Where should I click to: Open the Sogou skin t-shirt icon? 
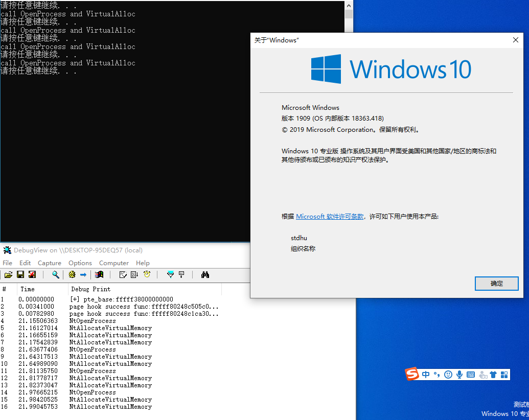coord(493,375)
